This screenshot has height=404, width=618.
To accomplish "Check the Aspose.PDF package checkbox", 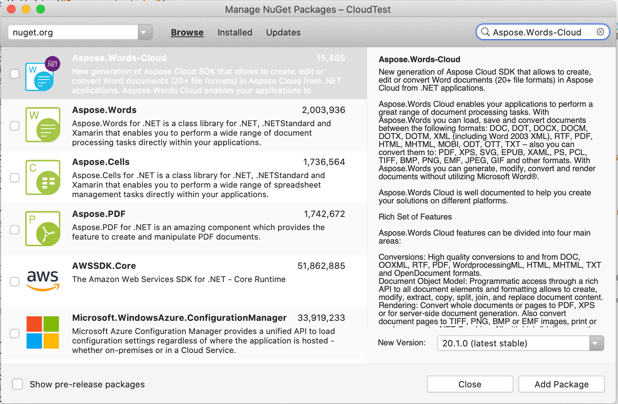I will pyautogui.click(x=15, y=230).
